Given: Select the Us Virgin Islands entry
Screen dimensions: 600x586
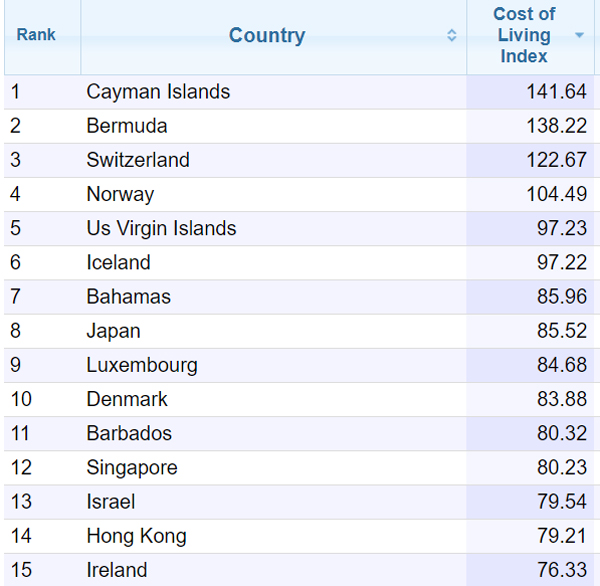Looking at the screenshot, I should (x=161, y=228).
